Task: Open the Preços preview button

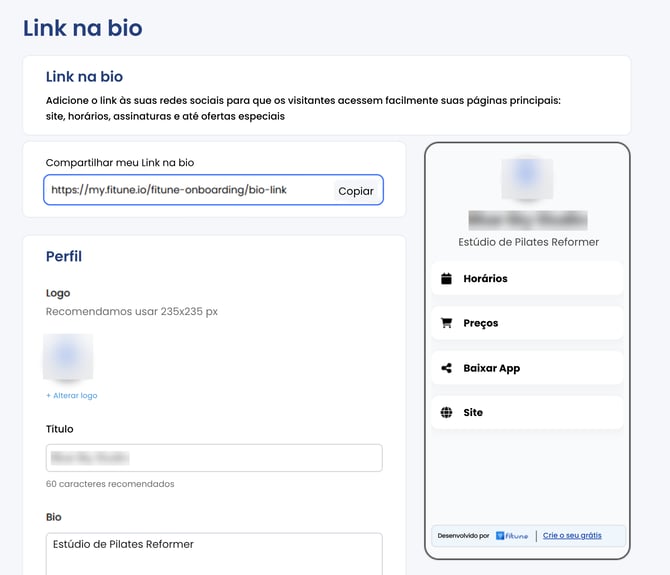Action: coord(527,323)
